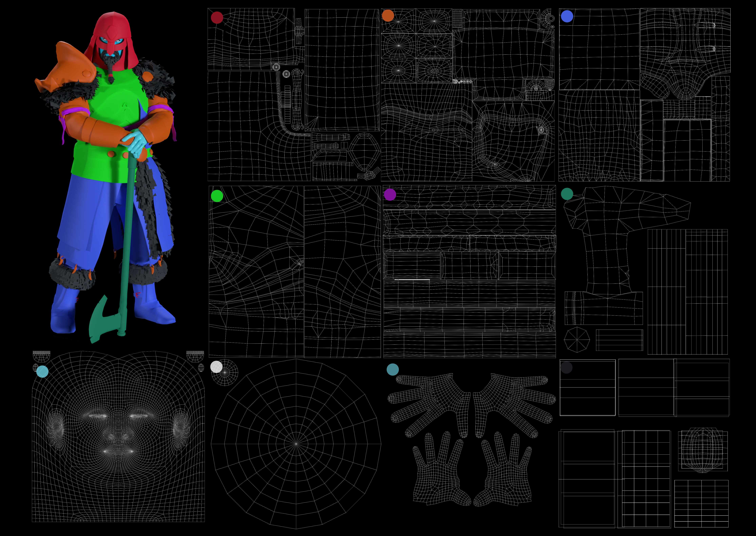Viewport: 756px width, 536px height.
Task: Select the small octagon UV island
Action: point(577,339)
